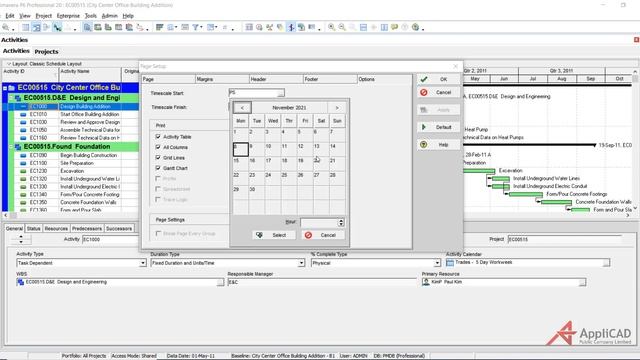640x360 pixels.
Task: Click the Timescale Start input field
Action: (253, 93)
